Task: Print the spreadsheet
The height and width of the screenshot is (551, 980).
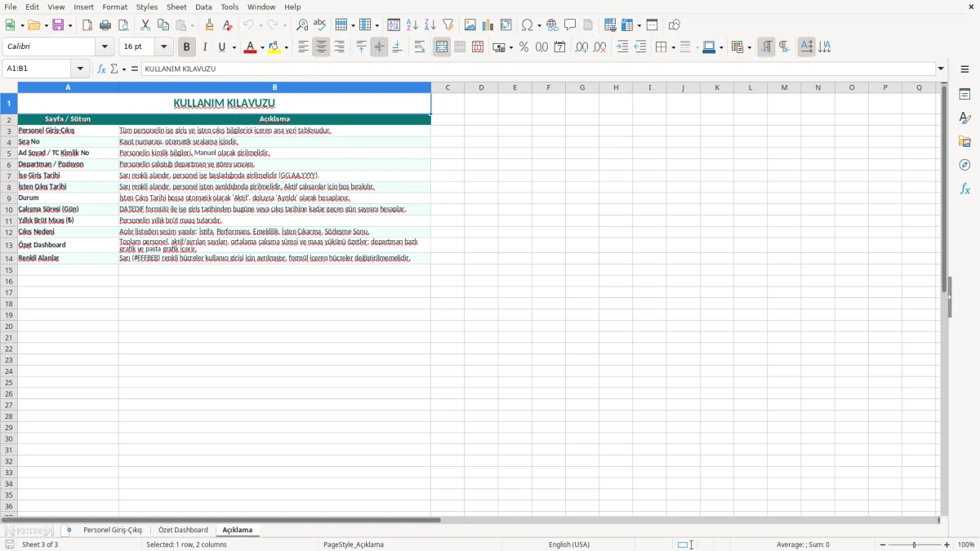Action: [x=105, y=25]
